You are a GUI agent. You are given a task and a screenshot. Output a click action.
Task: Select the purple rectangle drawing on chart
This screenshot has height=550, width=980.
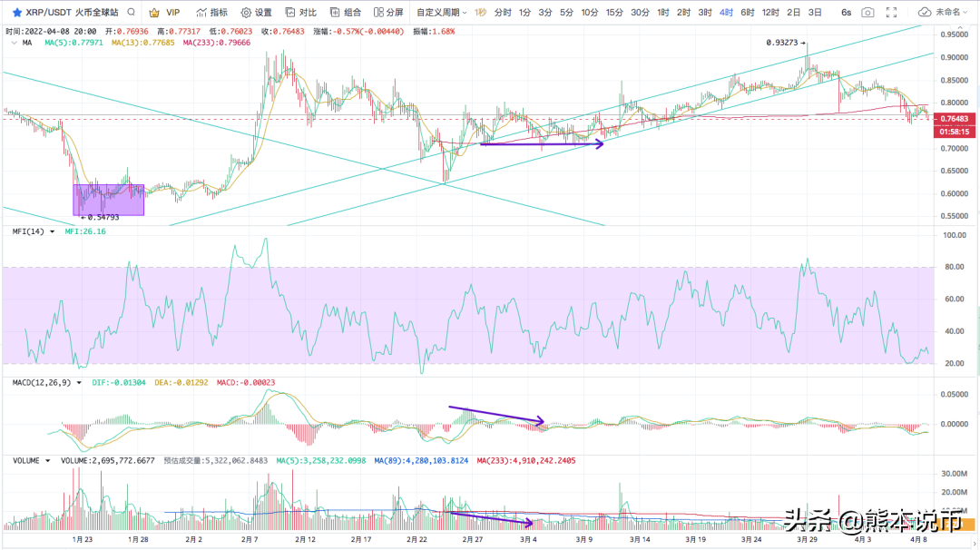click(x=109, y=200)
